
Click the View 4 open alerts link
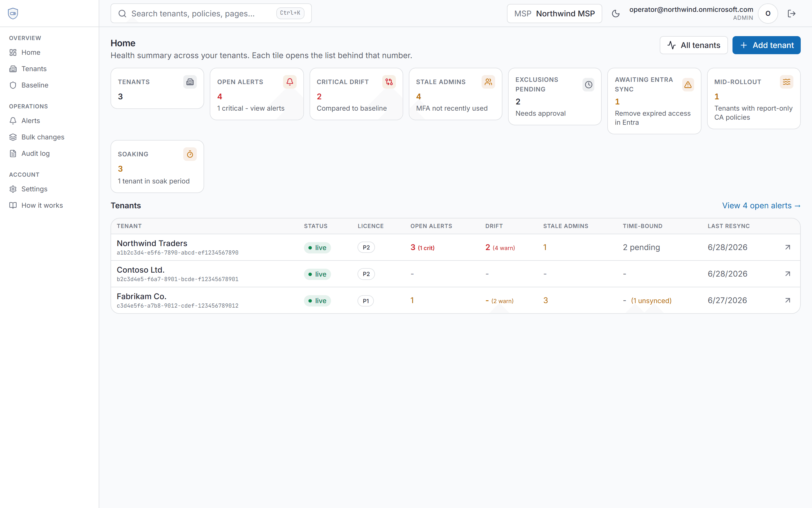(761, 206)
